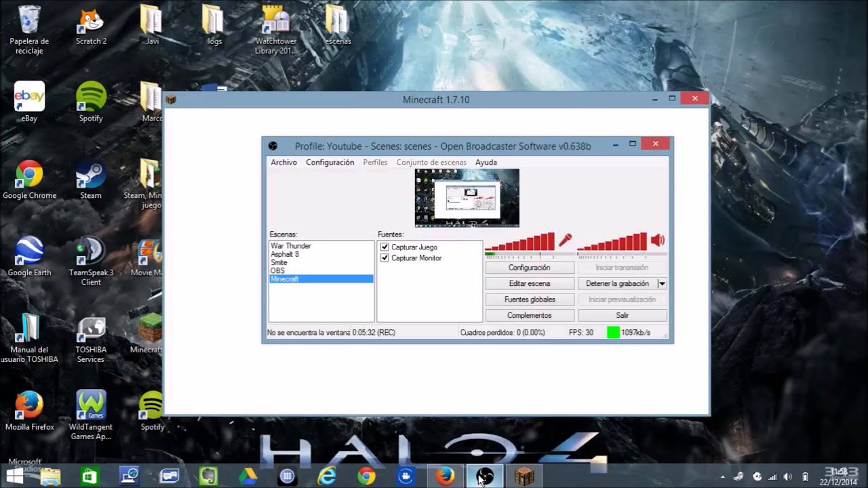The image size is (868, 488).
Task: Launch Mozilla Firefox desktop shortcut
Action: [x=29, y=411]
